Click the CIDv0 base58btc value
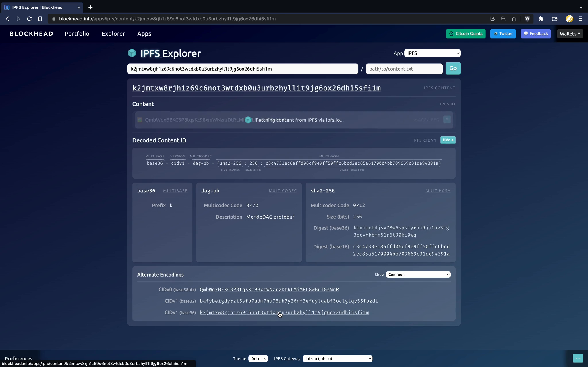The height and width of the screenshot is (367, 588). pyautogui.click(x=269, y=289)
